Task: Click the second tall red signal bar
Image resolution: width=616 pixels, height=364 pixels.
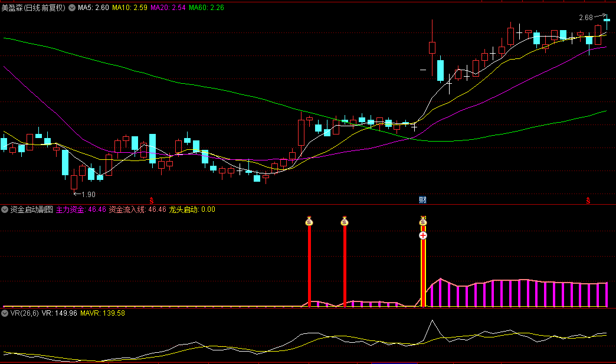Action: (345, 266)
